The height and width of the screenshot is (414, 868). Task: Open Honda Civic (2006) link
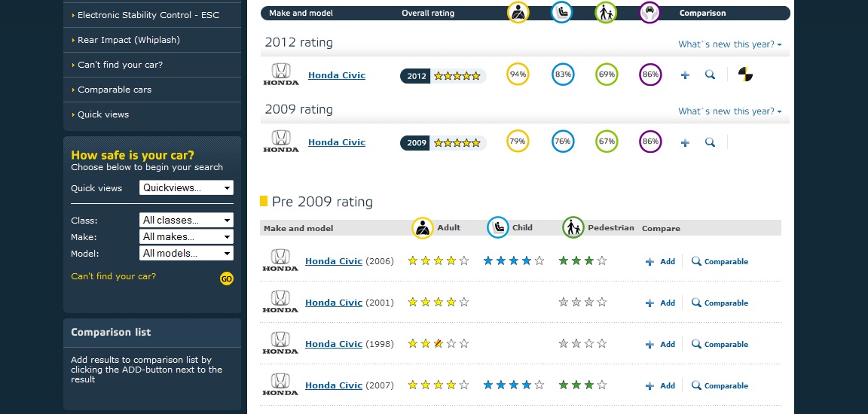[x=334, y=261]
